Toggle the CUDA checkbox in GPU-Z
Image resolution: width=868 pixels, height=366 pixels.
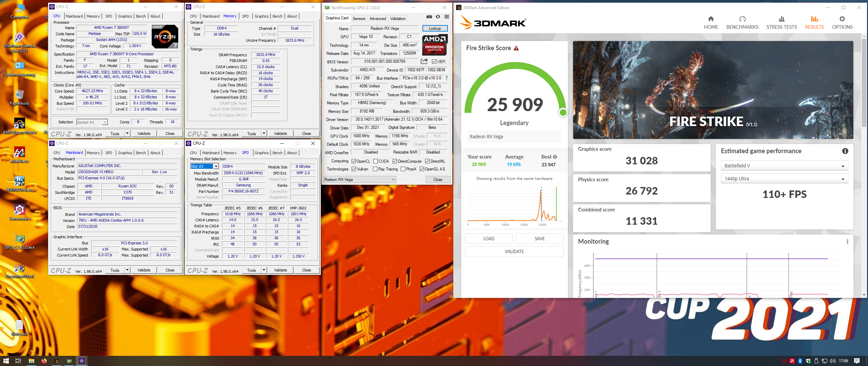point(375,161)
